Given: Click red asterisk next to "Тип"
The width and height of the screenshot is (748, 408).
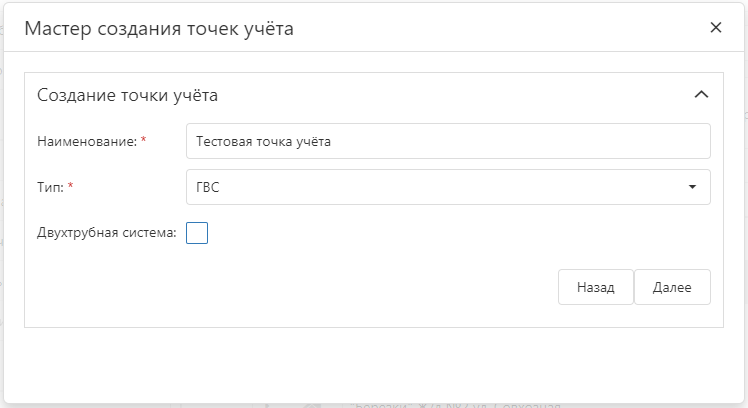Looking at the screenshot, I should [x=70, y=186].
